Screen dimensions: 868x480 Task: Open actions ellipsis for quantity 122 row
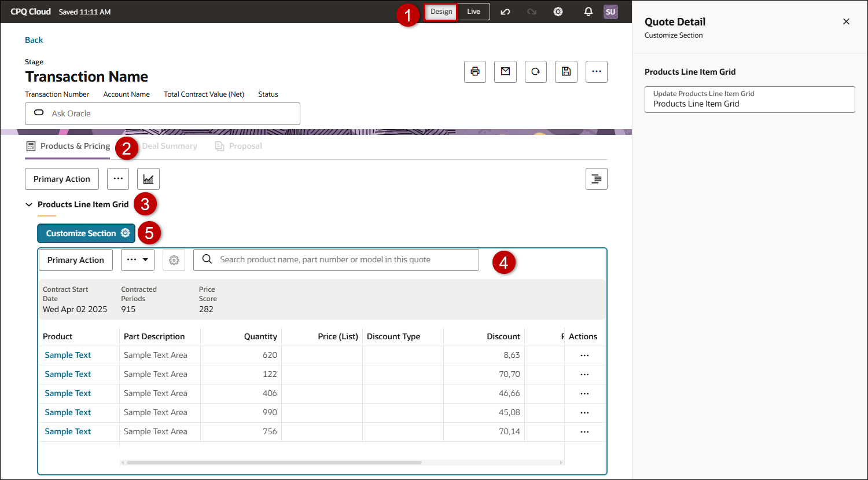point(584,375)
